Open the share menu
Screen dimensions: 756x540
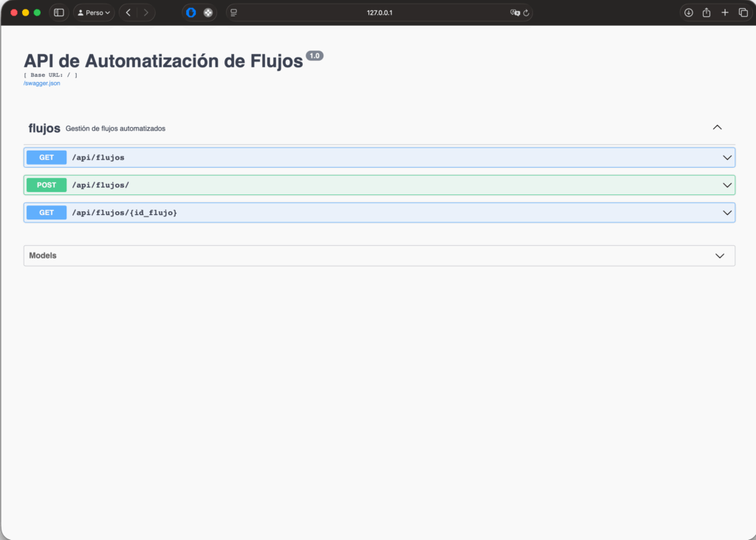[x=707, y=13]
